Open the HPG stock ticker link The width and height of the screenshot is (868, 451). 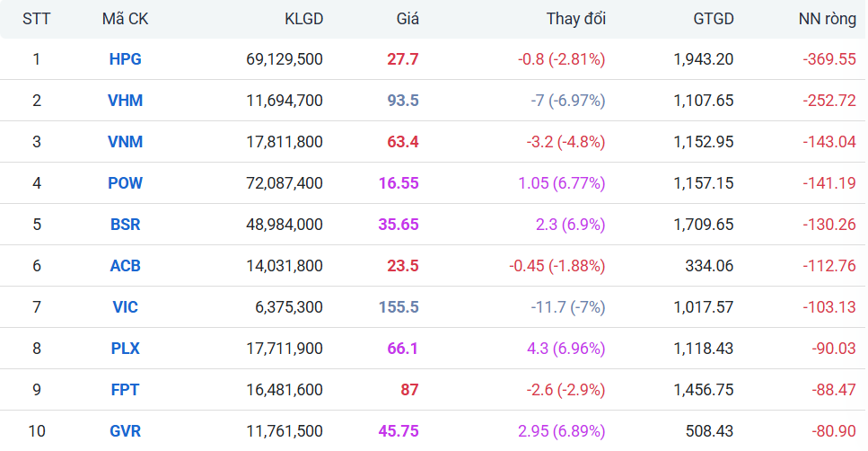tap(125, 59)
